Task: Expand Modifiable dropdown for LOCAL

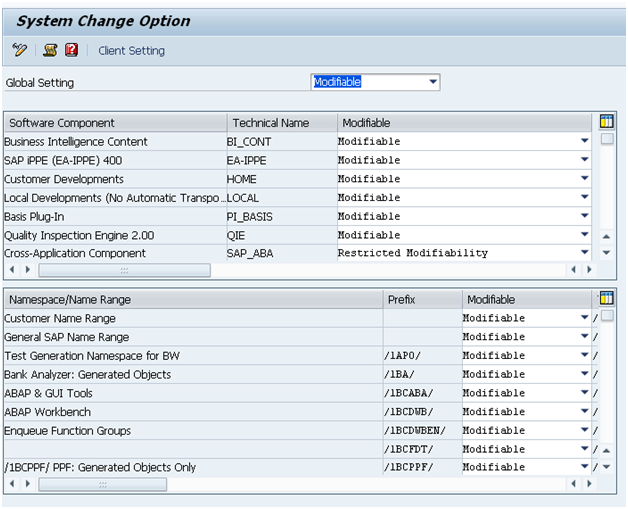Action: pos(584,197)
